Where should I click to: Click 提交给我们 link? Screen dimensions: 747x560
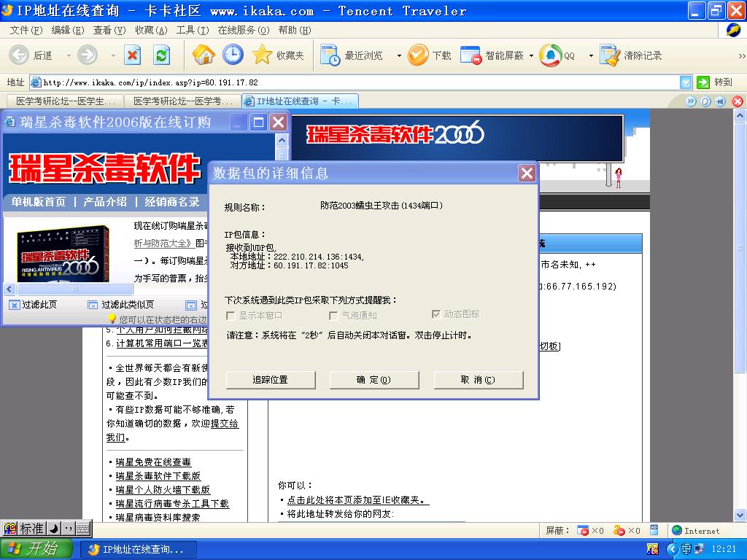click(x=225, y=424)
